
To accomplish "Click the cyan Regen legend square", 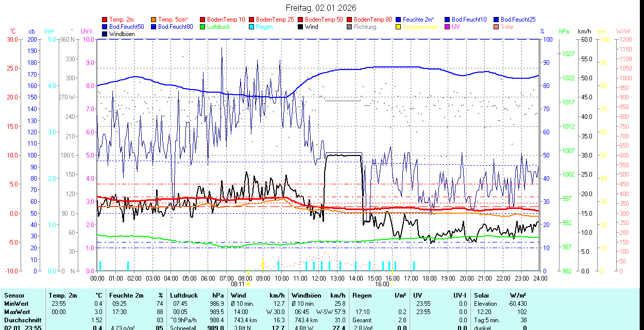I will pyautogui.click(x=252, y=27).
